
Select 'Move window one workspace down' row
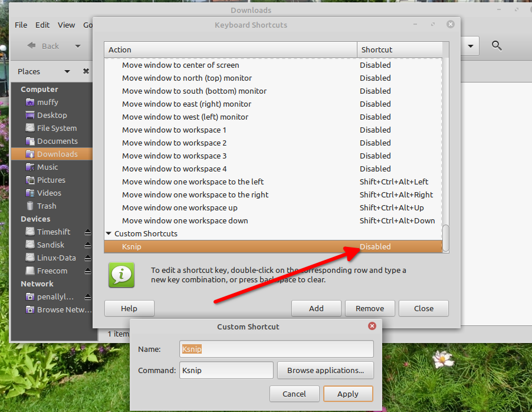[273, 220]
